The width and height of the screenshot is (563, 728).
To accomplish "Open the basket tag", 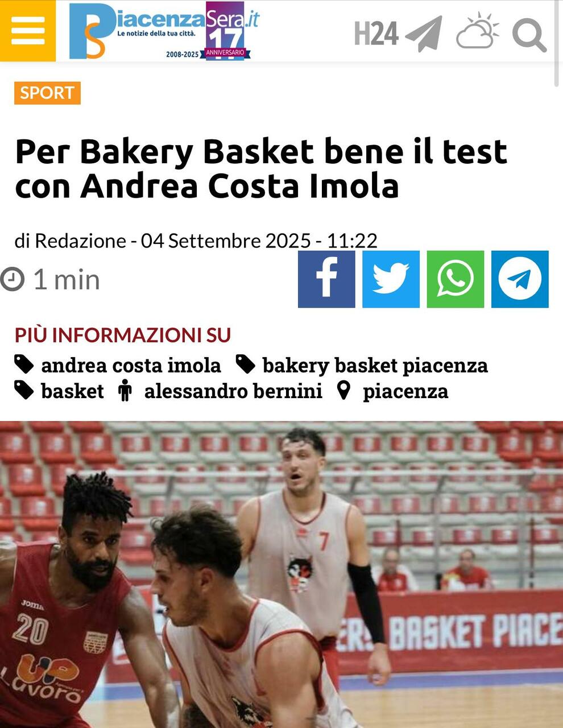I will (72, 391).
